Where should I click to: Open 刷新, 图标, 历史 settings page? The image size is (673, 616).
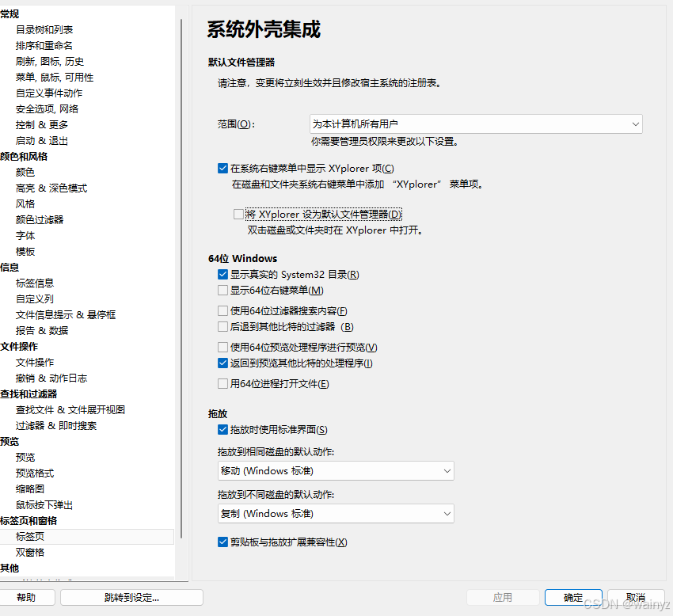[x=50, y=62]
